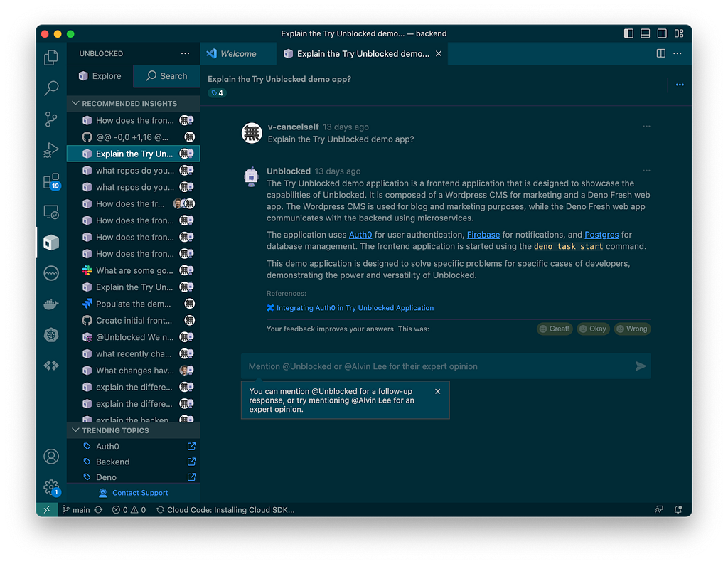Switch to the Welcome tab
The image size is (728, 564).
click(238, 54)
